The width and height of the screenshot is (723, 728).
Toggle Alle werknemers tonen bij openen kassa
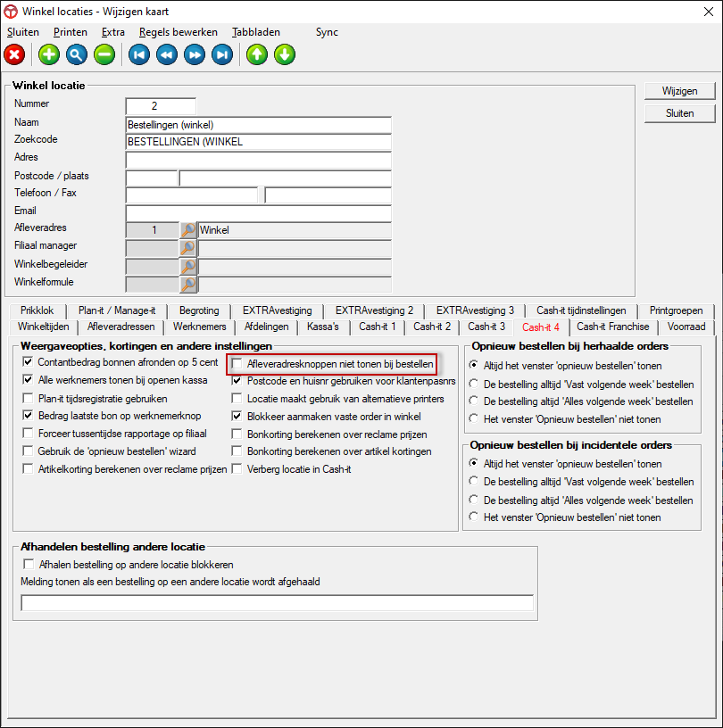(x=29, y=380)
